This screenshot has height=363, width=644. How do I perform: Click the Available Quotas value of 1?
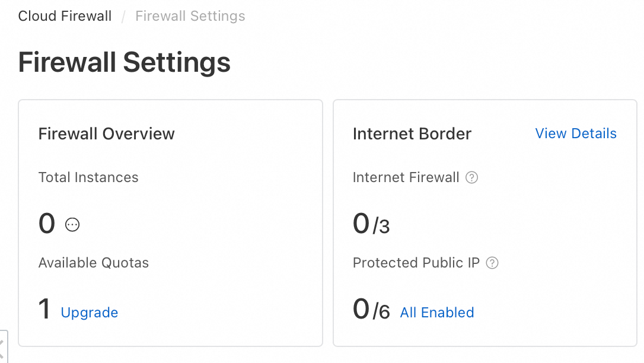tap(44, 310)
